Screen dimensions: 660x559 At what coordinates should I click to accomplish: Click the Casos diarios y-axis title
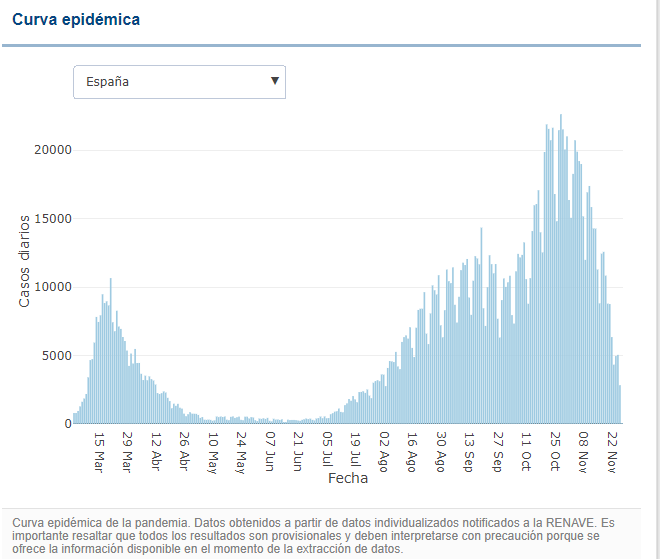pyautogui.click(x=26, y=262)
